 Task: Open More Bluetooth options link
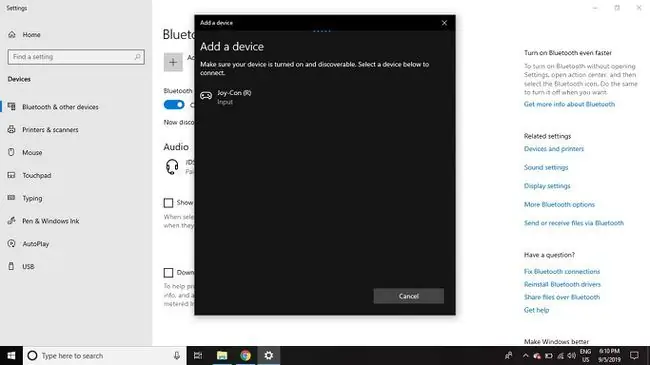coord(559,204)
